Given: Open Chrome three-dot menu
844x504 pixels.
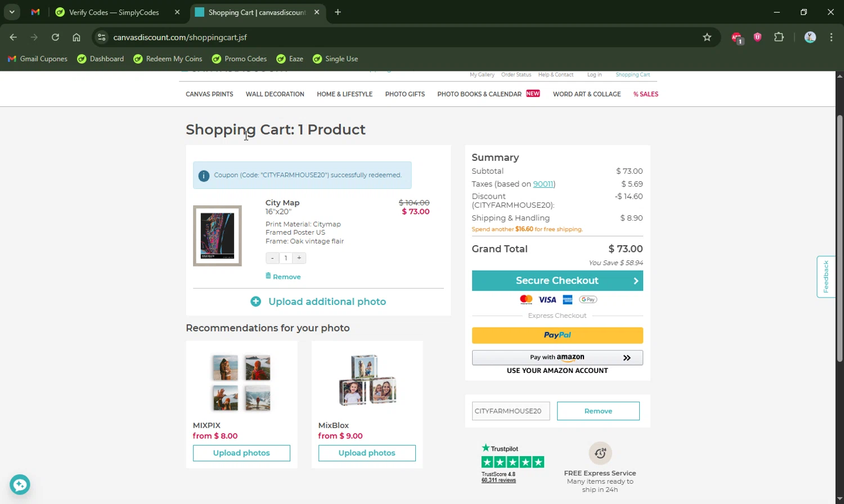Looking at the screenshot, I should [x=831, y=37].
